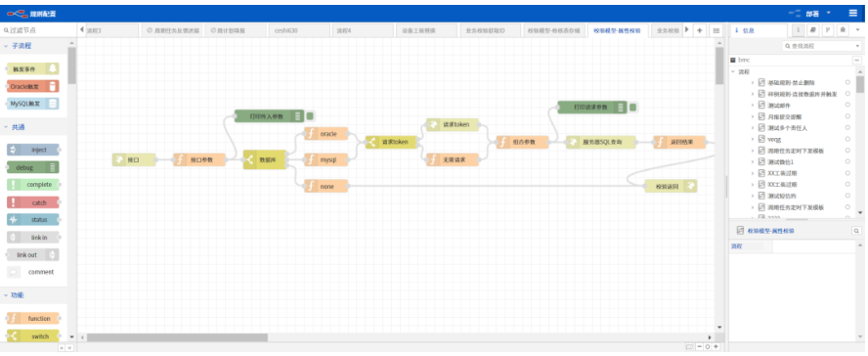868x356 pixels.
Task: Click the zoom out minus button
Action: click(700, 346)
